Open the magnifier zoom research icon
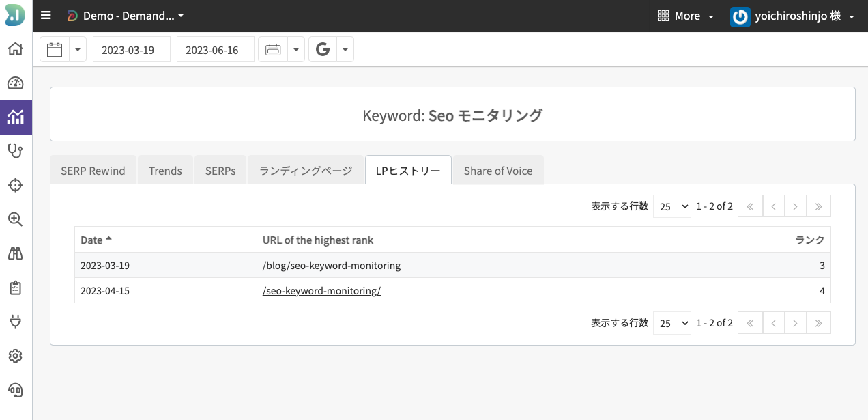Viewport: 868px width, 420px height. [15, 219]
